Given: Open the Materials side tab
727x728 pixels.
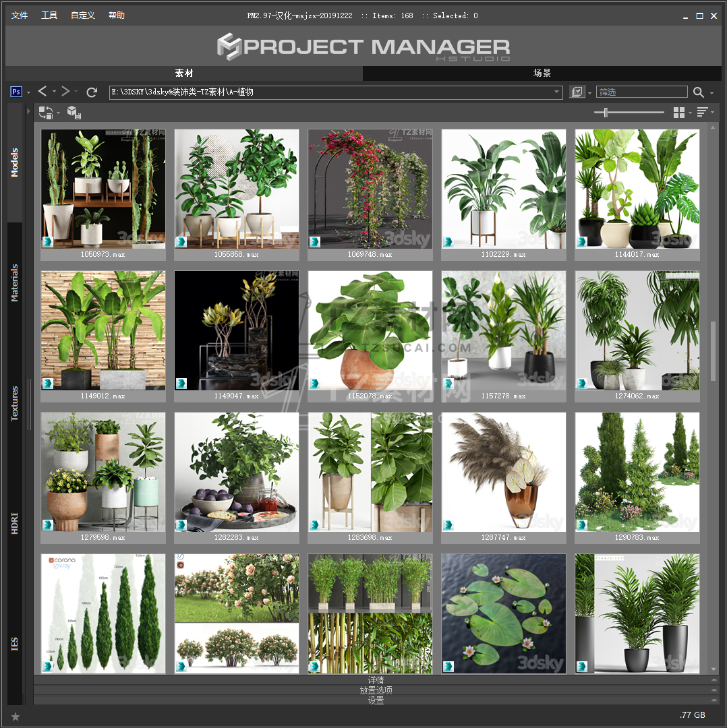Looking at the screenshot, I should (15, 282).
